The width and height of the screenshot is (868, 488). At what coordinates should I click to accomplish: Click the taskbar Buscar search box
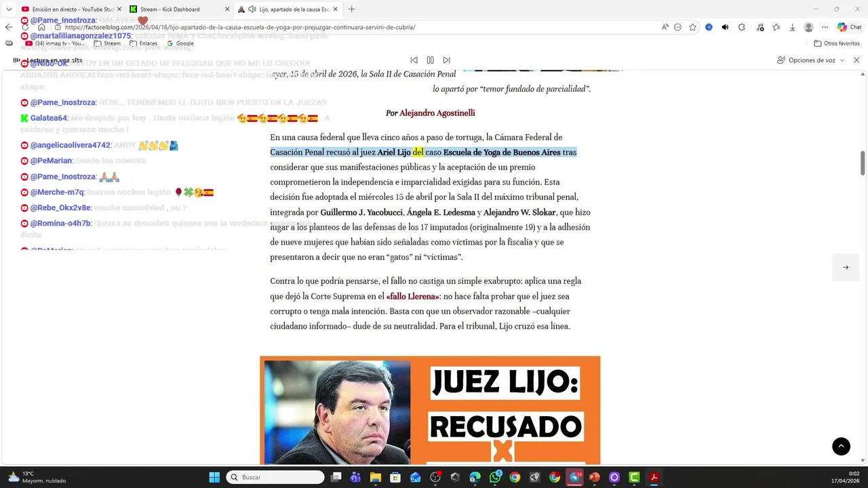click(x=275, y=477)
